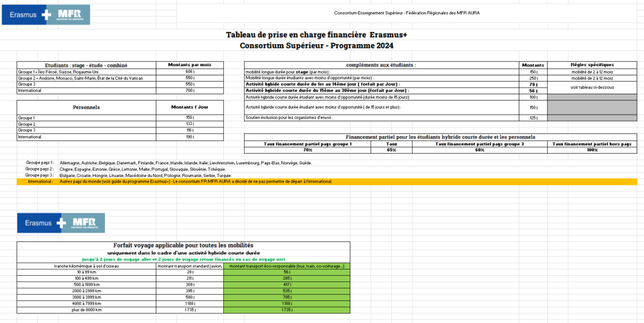The width and height of the screenshot is (644, 323).
Task: Select the 'Montants par mois' header cell
Action: point(190,65)
